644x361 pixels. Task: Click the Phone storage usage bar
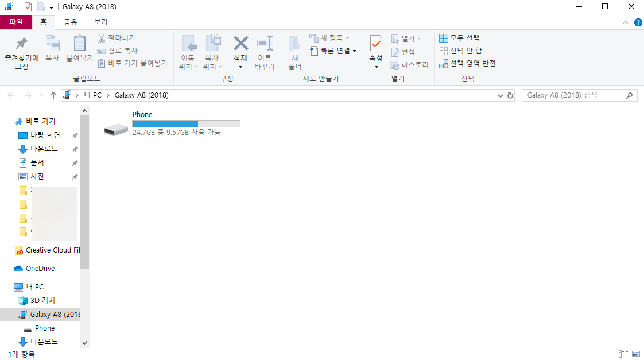(186, 123)
